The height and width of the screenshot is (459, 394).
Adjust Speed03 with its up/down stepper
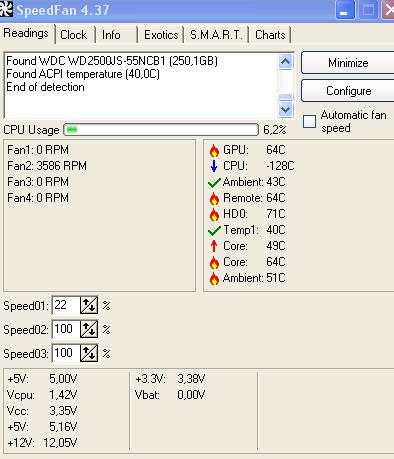[89, 353]
